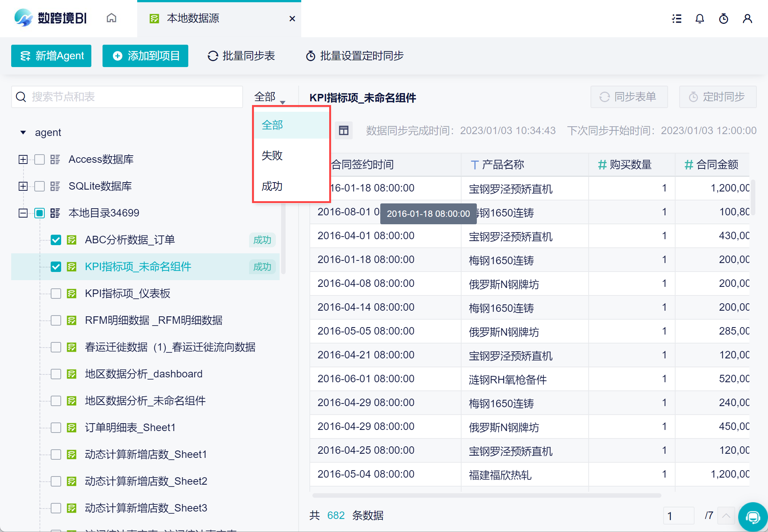Click the home icon in top bar
768x532 pixels.
111,18
